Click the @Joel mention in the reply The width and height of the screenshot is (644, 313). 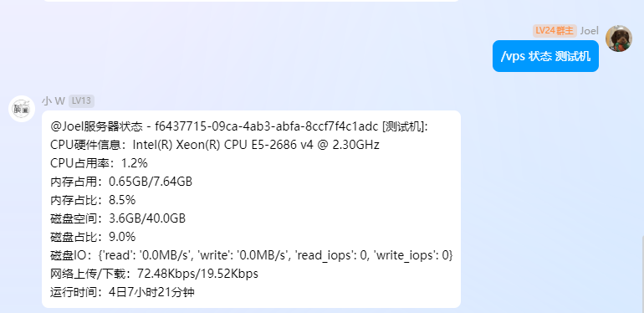[x=67, y=126]
